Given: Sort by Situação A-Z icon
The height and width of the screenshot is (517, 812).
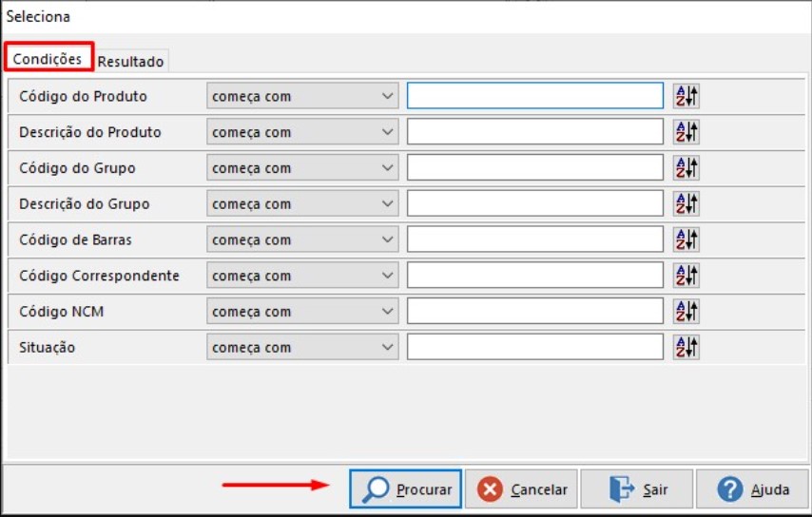Looking at the screenshot, I should click(x=686, y=347).
